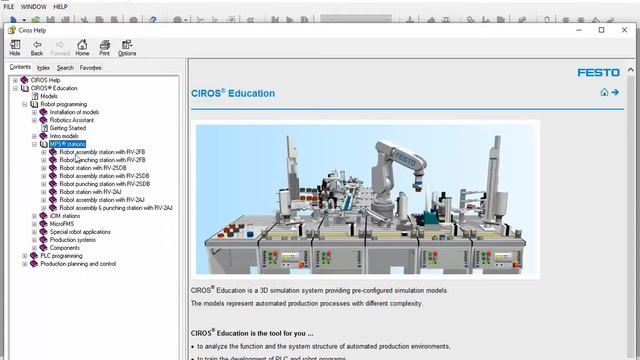Expand Robot station with RV-2AJ
This screenshot has height=360, width=640.
point(44,192)
